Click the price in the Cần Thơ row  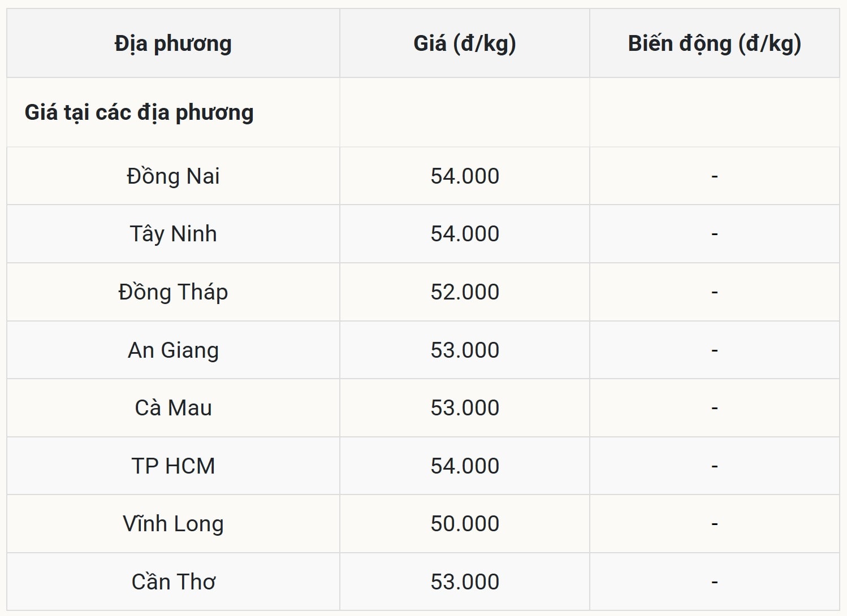click(x=465, y=582)
